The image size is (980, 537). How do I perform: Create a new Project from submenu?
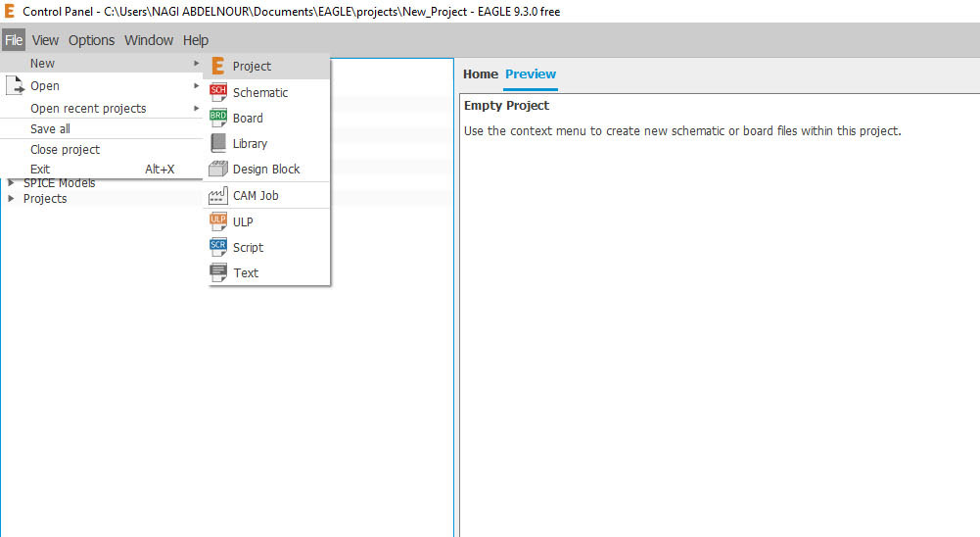(267, 66)
